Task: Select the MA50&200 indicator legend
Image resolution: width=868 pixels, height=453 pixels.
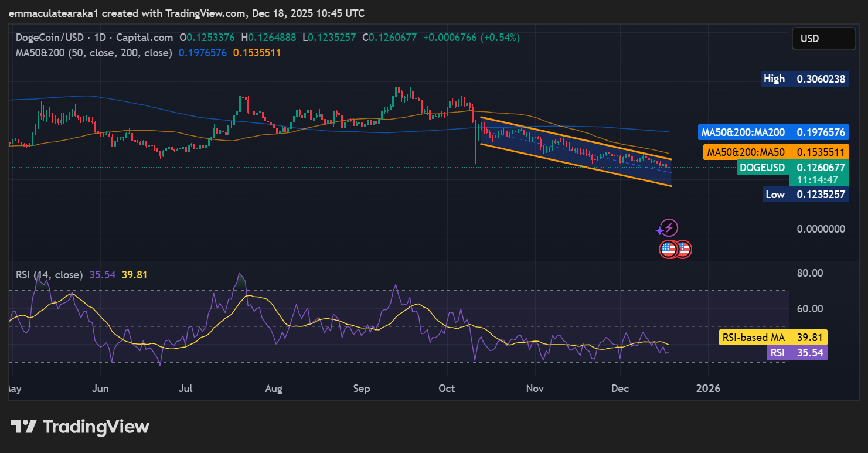Action: (94, 53)
